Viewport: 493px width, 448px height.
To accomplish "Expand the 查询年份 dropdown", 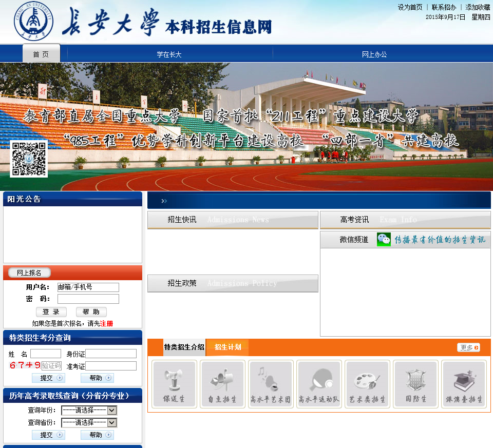I will tap(89, 410).
